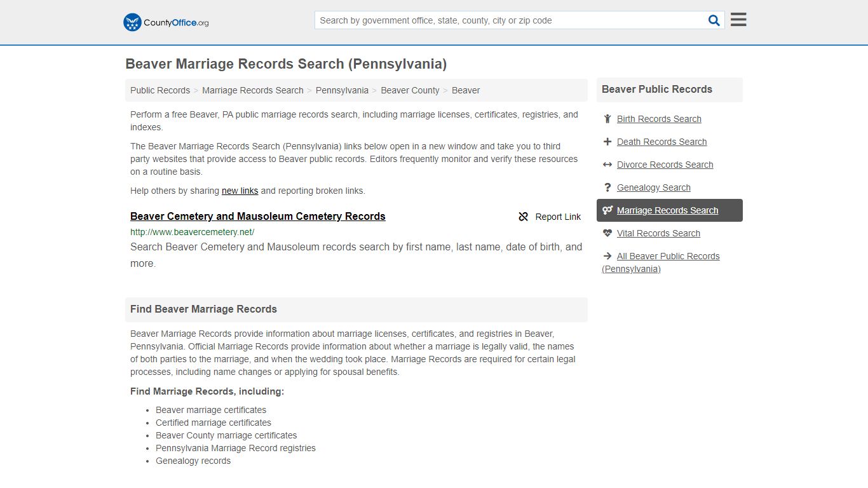Click the All Beaver Public Records arrow icon

click(607, 256)
